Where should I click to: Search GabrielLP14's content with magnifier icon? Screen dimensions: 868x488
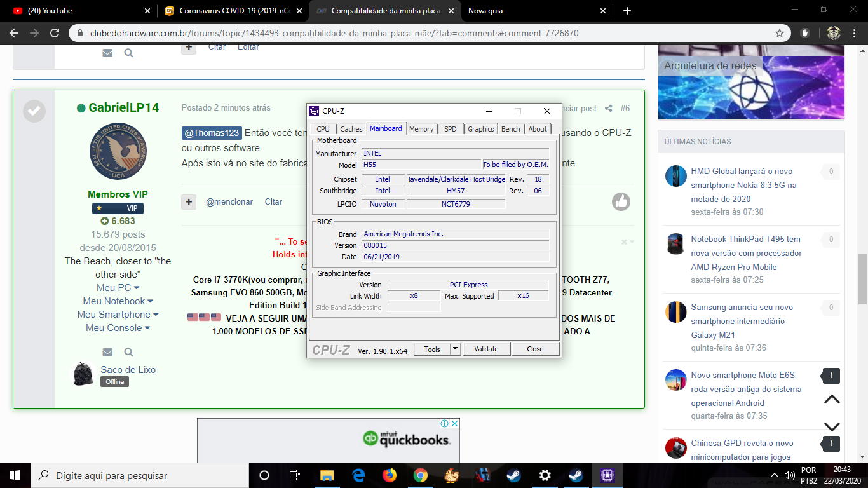(128, 352)
